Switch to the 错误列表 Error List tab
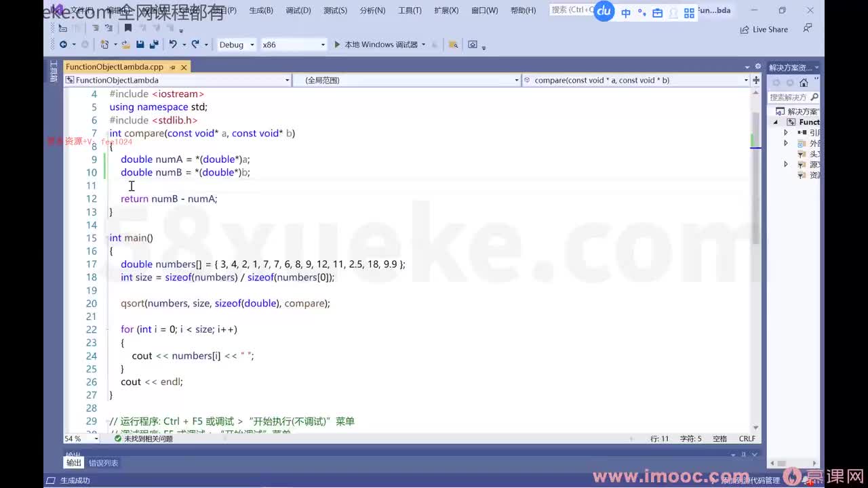This screenshot has width=868, height=488. click(x=103, y=463)
